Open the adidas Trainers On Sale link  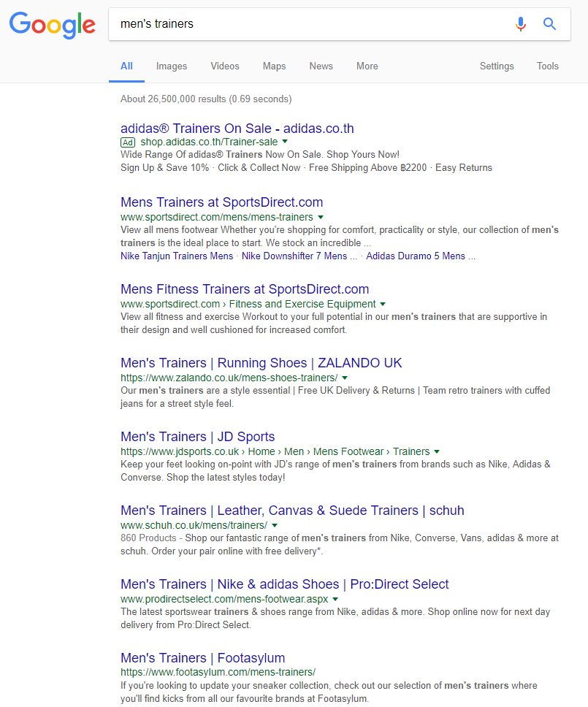point(237,129)
